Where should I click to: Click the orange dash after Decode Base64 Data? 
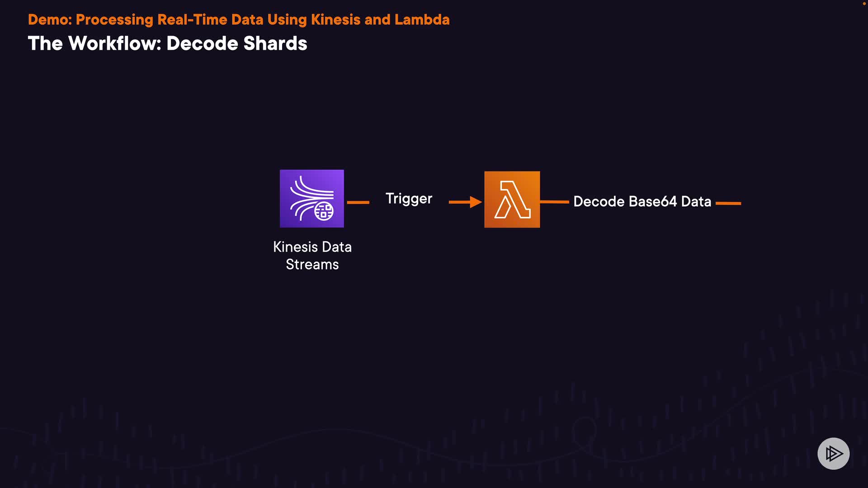coord(728,203)
